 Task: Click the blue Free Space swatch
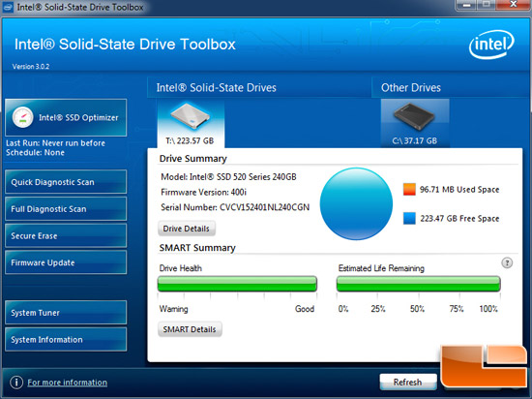tap(409, 218)
